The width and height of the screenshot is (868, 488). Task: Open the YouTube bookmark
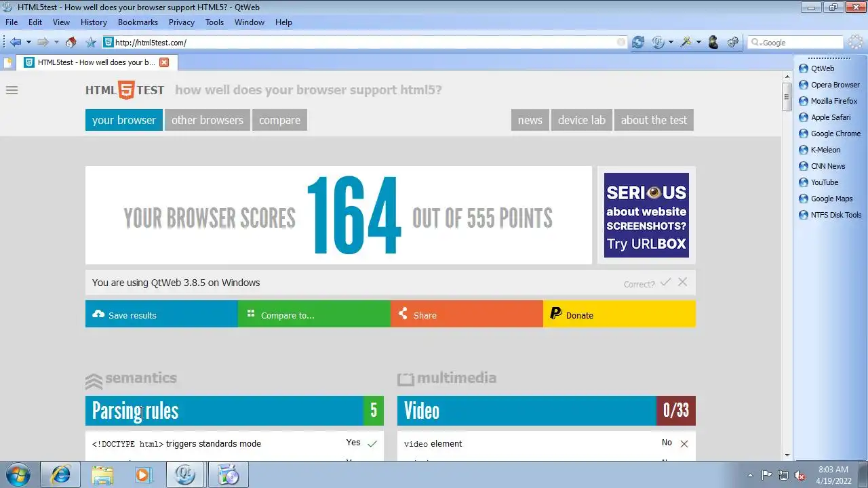tap(818, 182)
